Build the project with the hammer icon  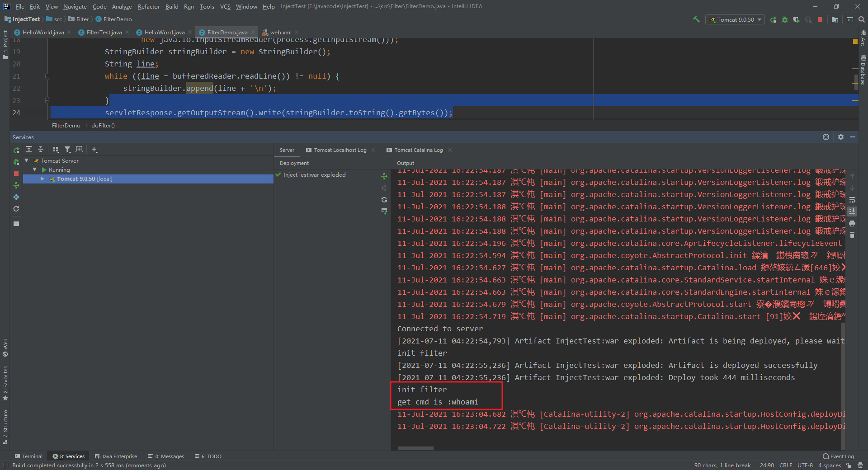[696, 19]
